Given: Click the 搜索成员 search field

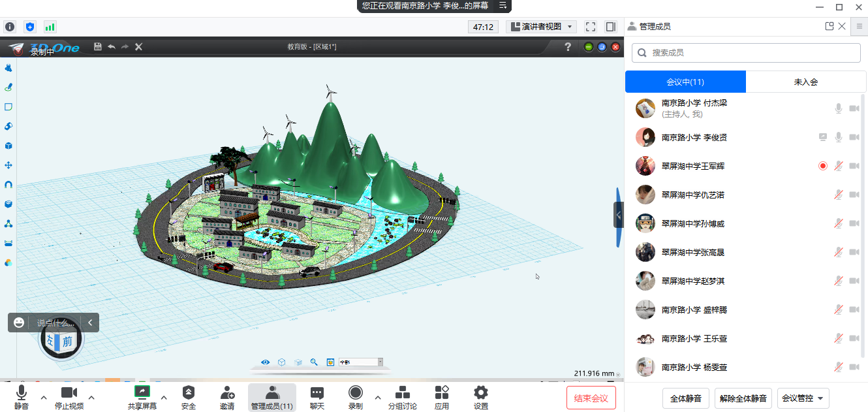Looking at the screenshot, I should [x=746, y=52].
